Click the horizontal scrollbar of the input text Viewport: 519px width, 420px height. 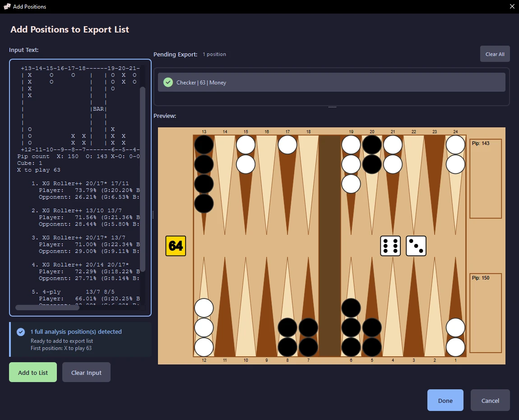click(47, 308)
